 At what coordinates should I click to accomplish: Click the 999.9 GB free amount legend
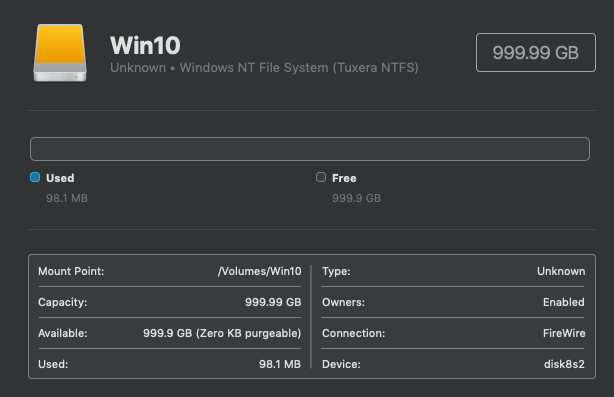[356, 198]
